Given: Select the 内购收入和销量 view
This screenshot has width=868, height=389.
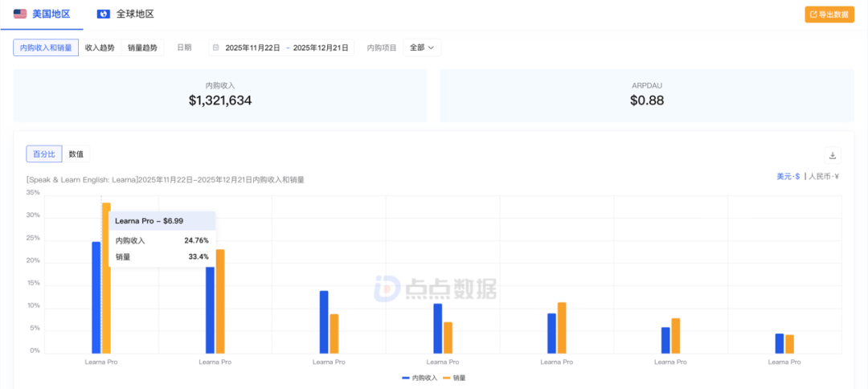Looking at the screenshot, I should pos(46,47).
